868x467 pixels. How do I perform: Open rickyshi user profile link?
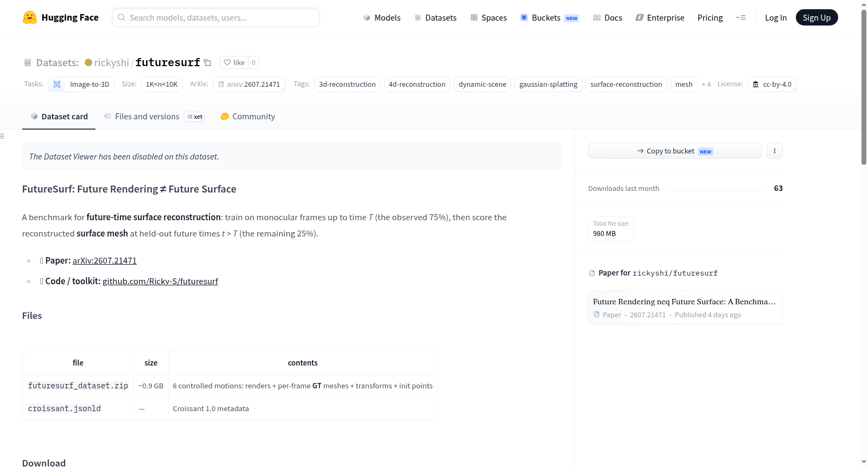[x=112, y=62]
